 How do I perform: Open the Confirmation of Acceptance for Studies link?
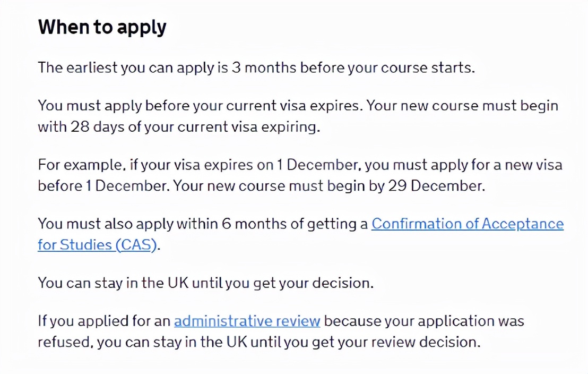click(467, 224)
